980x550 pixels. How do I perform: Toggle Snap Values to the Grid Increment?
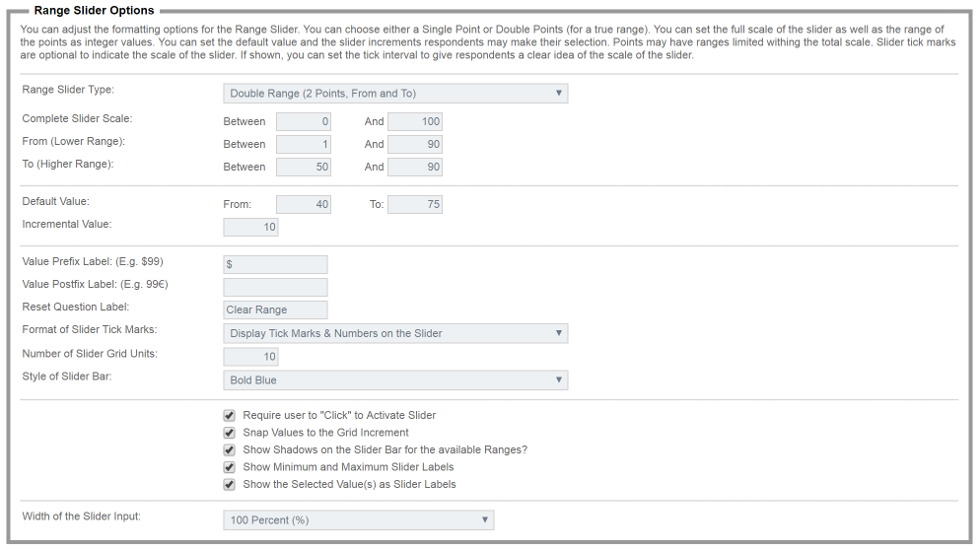point(230,433)
